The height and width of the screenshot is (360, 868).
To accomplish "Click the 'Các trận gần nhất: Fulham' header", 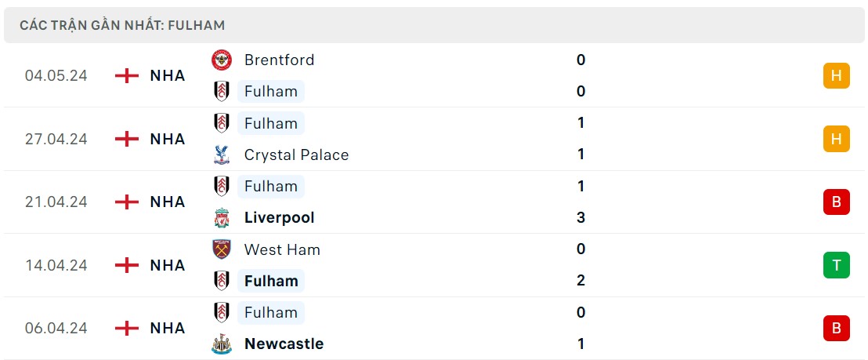I will click(122, 25).
